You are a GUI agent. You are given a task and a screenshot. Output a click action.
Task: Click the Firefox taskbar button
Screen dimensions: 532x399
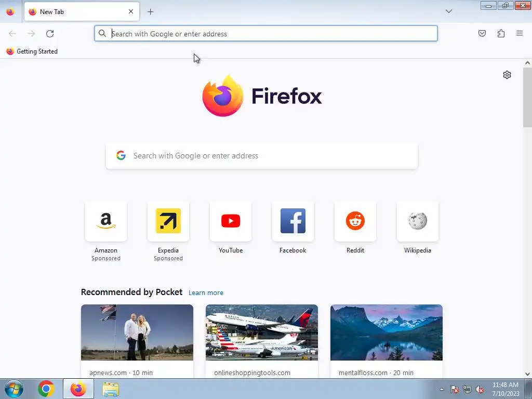click(x=78, y=389)
